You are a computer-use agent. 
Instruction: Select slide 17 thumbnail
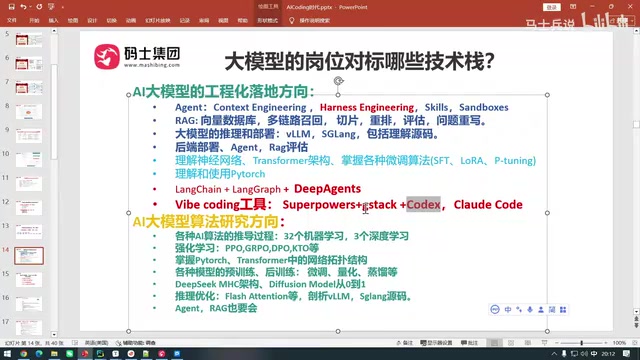[29, 328]
